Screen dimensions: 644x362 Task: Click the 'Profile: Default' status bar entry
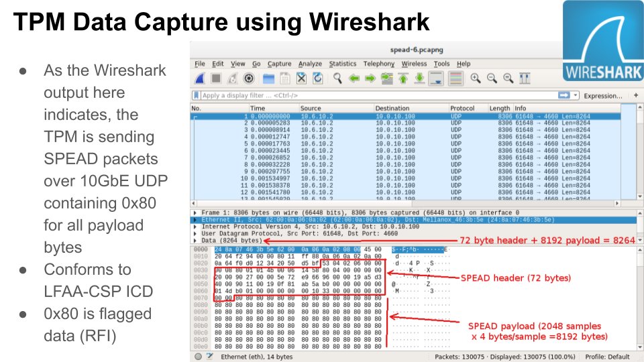607,357
